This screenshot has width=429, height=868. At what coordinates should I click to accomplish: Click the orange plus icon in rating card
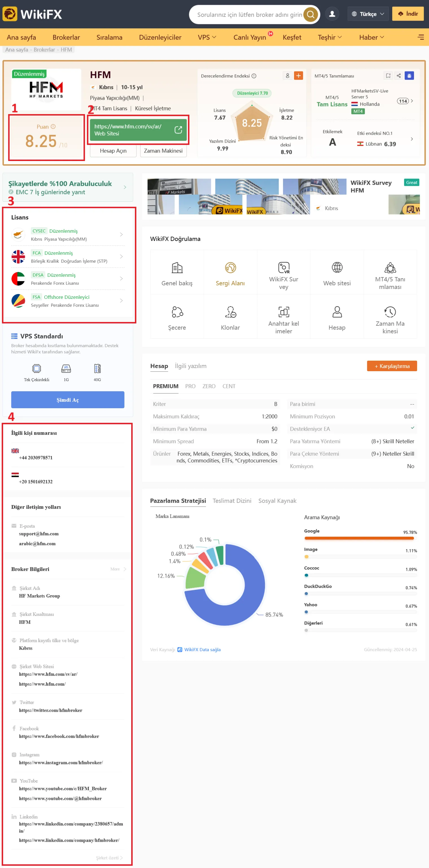pos(299,75)
